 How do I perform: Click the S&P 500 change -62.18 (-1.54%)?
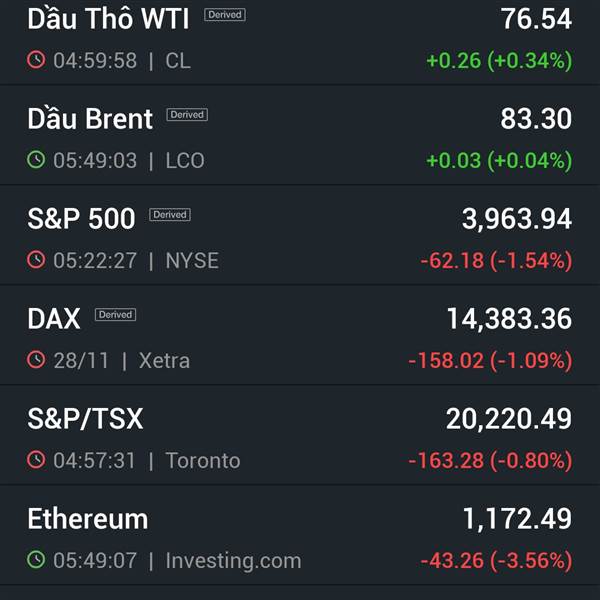coord(496,261)
